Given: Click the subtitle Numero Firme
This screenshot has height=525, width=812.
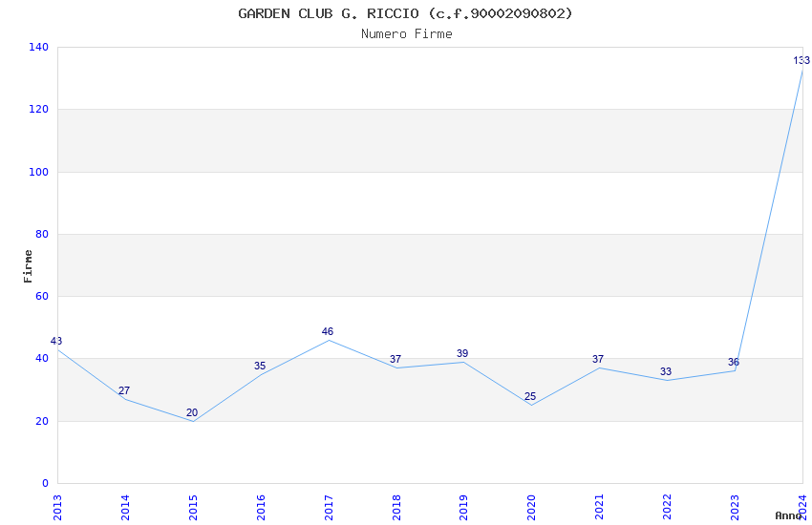Looking at the screenshot, I should click(407, 34).
